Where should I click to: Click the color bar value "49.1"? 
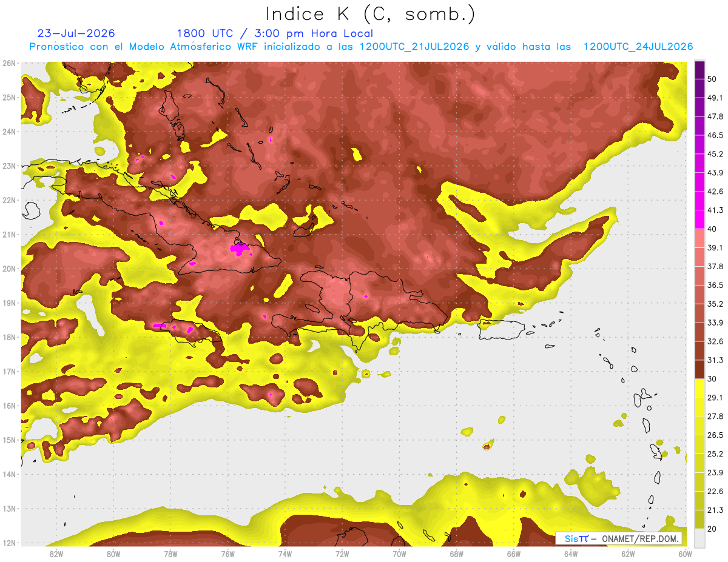pos(715,98)
